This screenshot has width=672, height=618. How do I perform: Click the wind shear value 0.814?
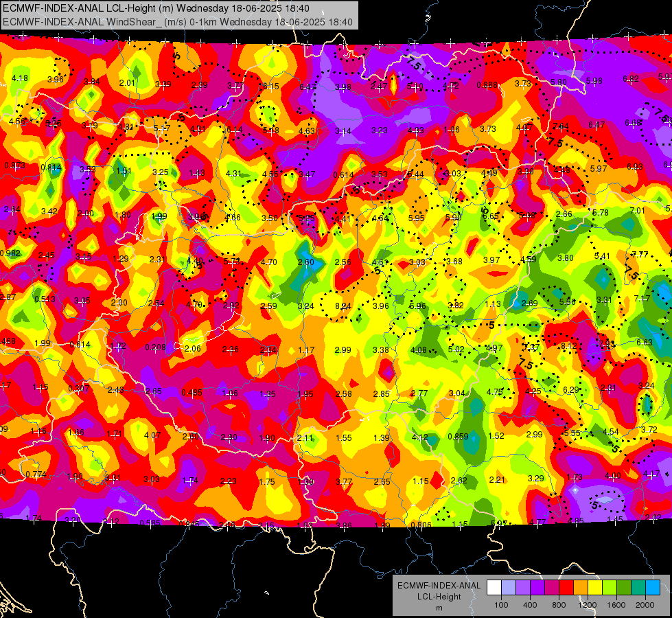click(51, 168)
